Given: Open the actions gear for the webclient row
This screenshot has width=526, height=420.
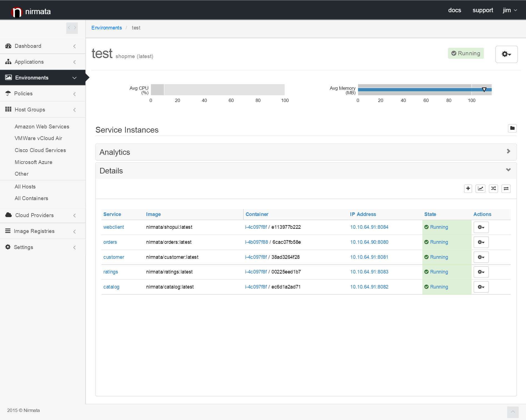Looking at the screenshot, I should click(x=481, y=227).
